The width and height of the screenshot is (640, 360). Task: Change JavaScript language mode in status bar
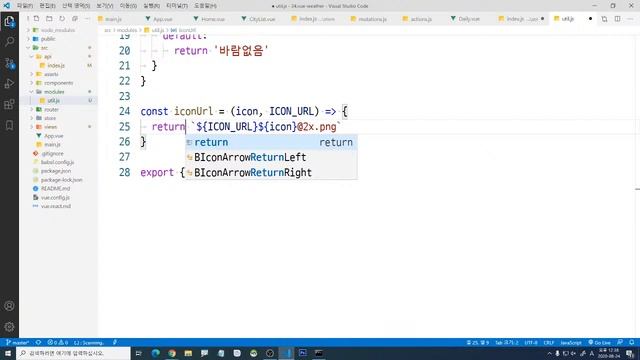click(571, 342)
